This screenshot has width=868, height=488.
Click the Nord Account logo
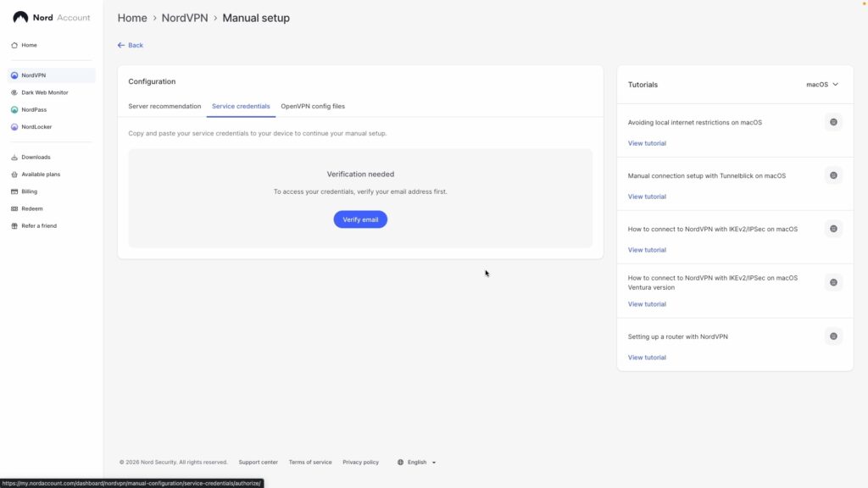click(x=51, y=17)
